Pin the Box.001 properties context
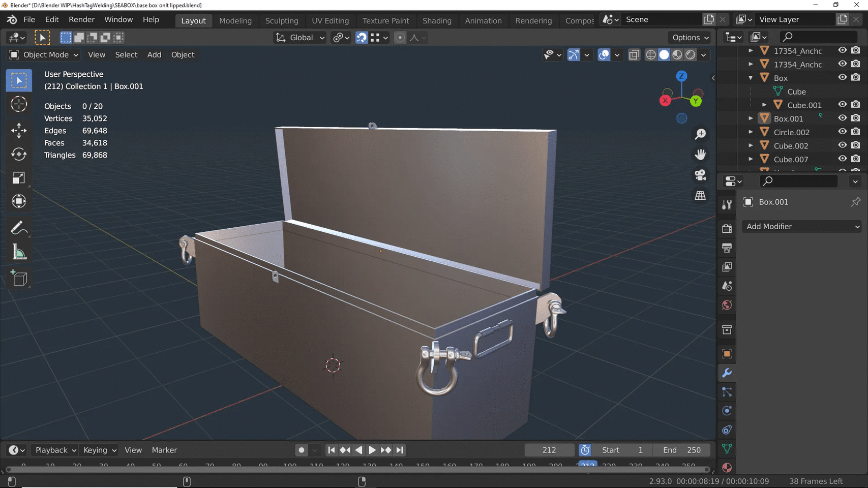This screenshot has height=488, width=868. point(855,202)
